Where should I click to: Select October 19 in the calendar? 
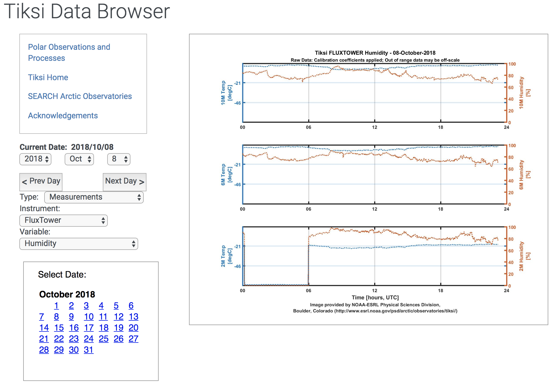pyautogui.click(x=119, y=328)
